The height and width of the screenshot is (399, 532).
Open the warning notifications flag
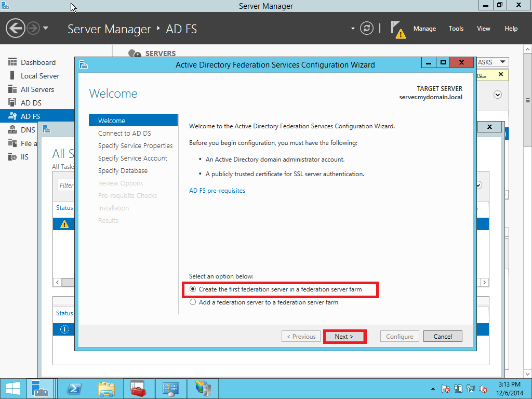click(397, 28)
